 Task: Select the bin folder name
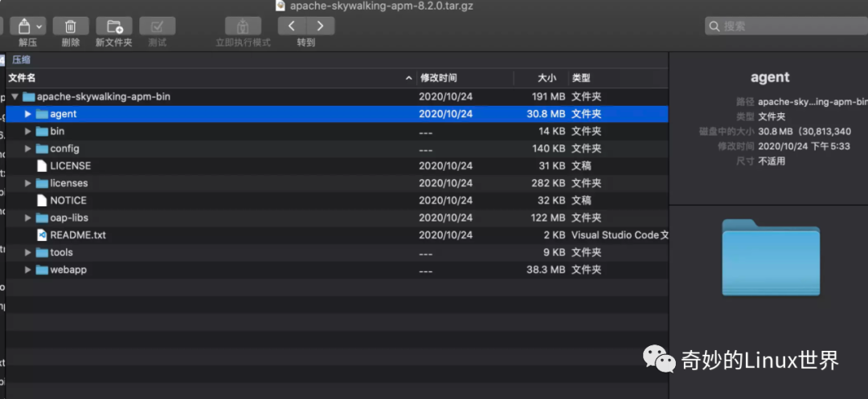tap(57, 132)
